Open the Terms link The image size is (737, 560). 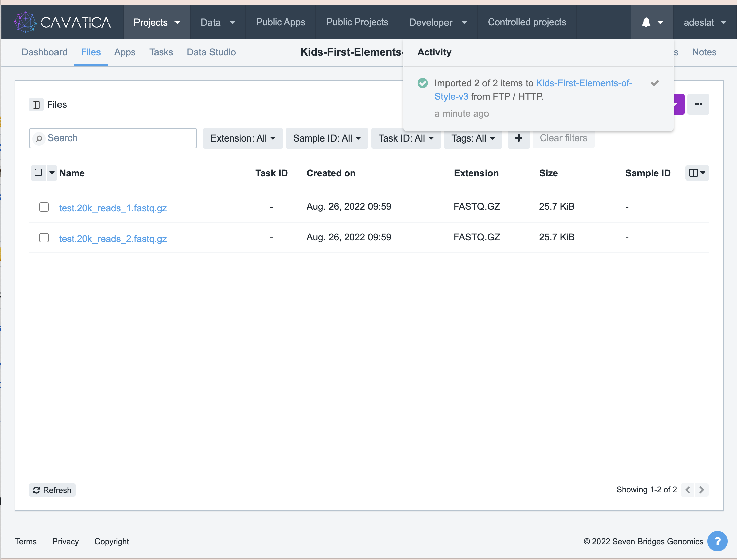pyautogui.click(x=26, y=541)
